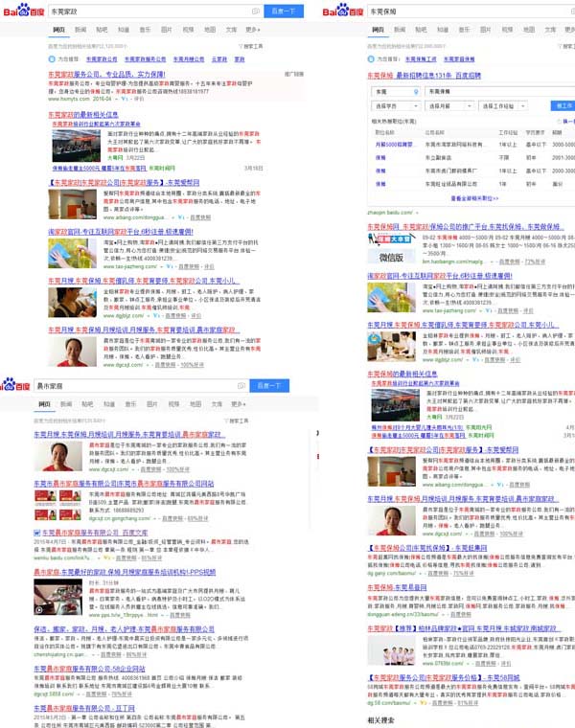Click blue 找工作 button in recruitment widget
Screen dimensions: 575x728
click(x=563, y=106)
